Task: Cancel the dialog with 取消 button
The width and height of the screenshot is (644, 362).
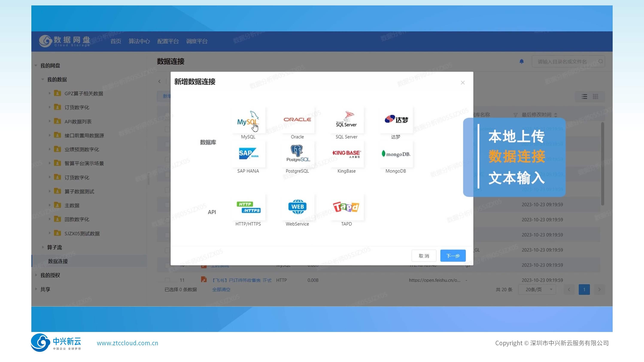Action: [424, 256]
